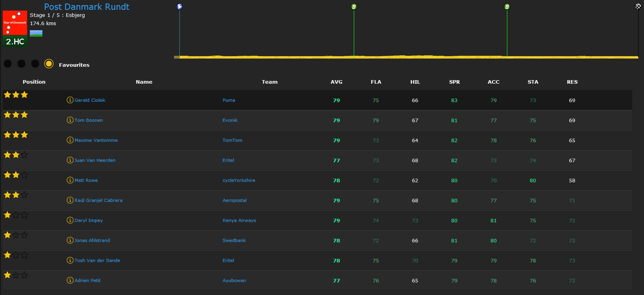Viewport: 644px width, 295px height.
Task: Open the Kenya Airways team link
Action: [x=239, y=220]
